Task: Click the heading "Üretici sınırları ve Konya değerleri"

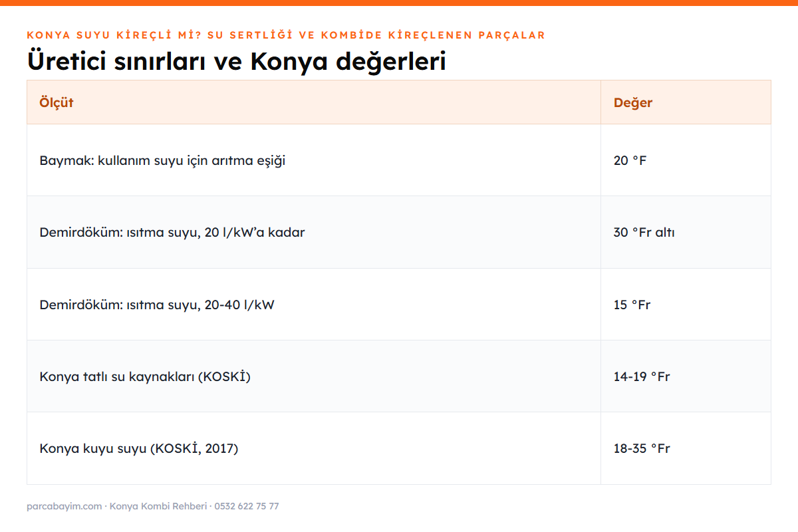Action: pos(236,61)
